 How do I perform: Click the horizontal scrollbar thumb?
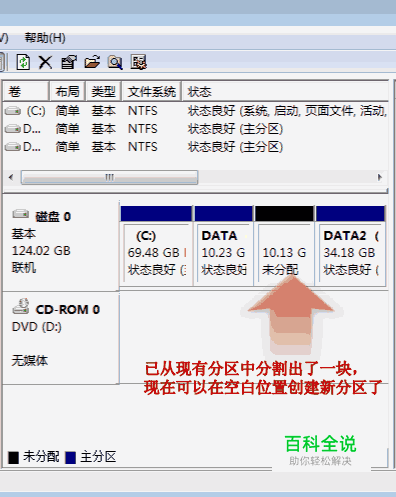pyautogui.click(x=109, y=177)
